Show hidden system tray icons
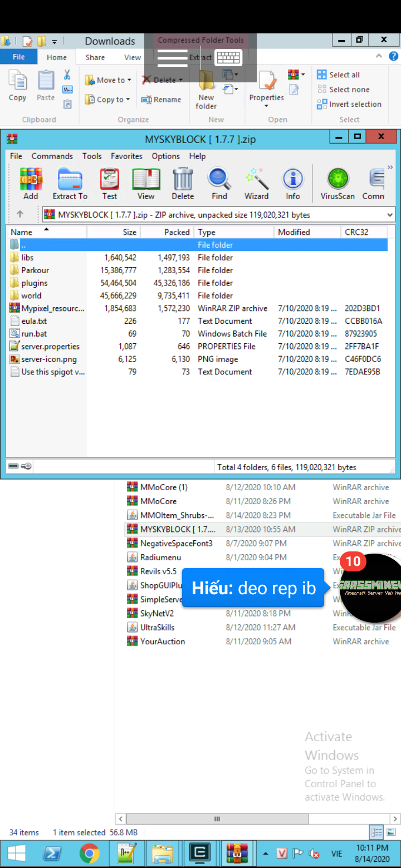 pos(266,854)
